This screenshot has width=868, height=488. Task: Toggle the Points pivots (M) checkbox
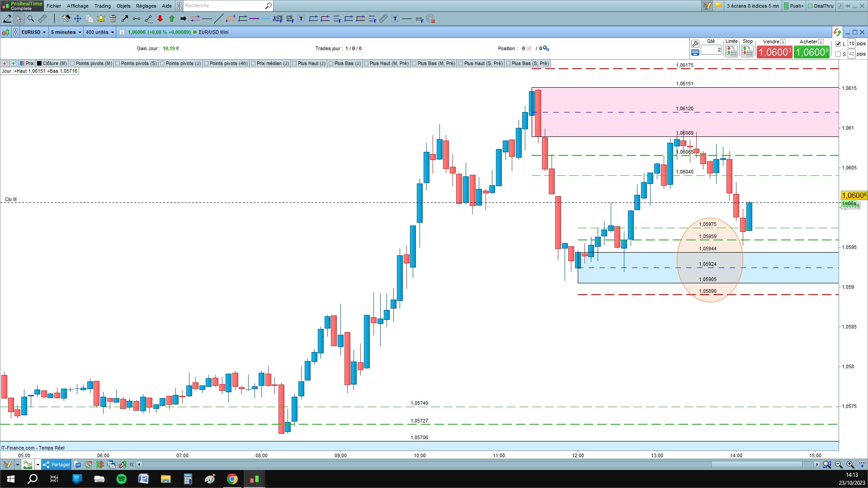click(72, 64)
